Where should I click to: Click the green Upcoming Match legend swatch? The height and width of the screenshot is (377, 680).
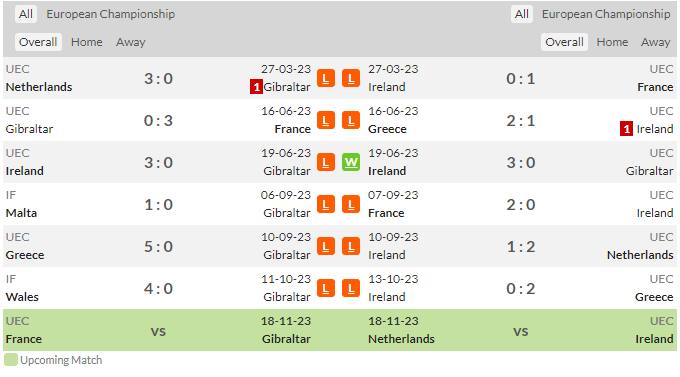(x=11, y=360)
